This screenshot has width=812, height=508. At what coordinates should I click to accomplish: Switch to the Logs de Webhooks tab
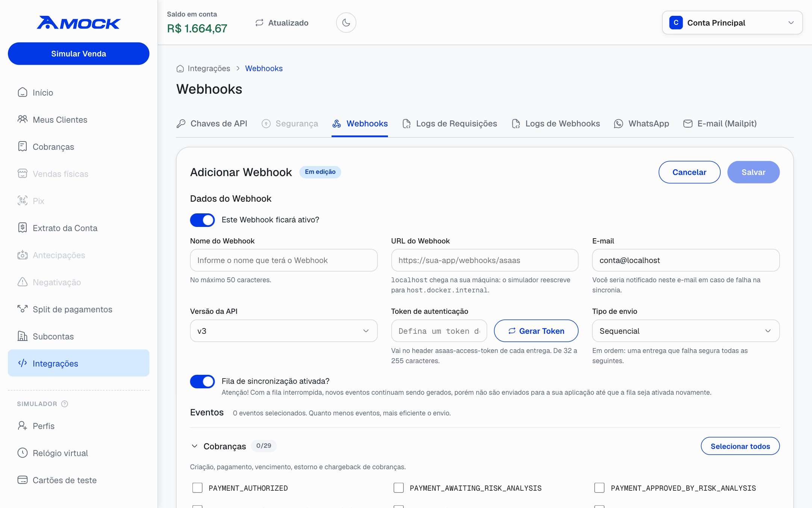click(556, 123)
